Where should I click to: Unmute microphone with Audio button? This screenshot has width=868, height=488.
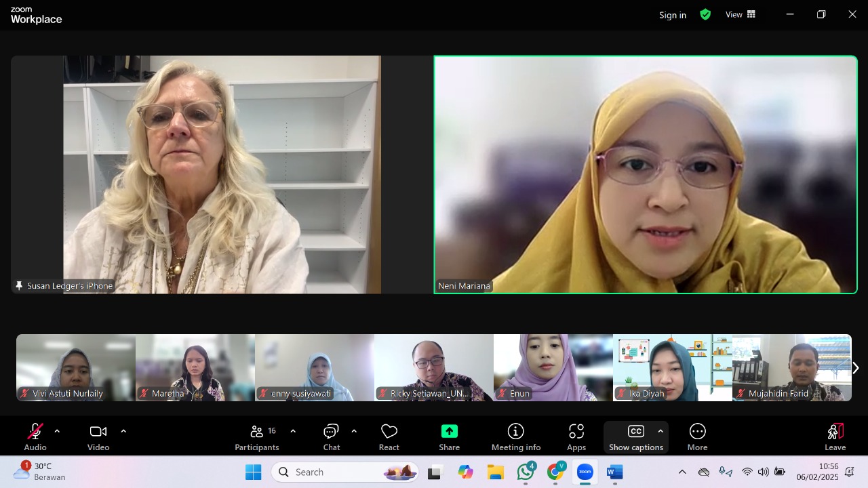click(35, 437)
